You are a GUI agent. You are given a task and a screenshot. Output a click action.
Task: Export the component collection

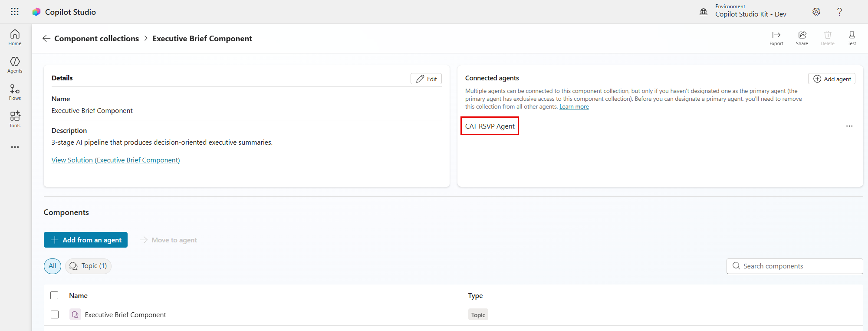coord(776,38)
